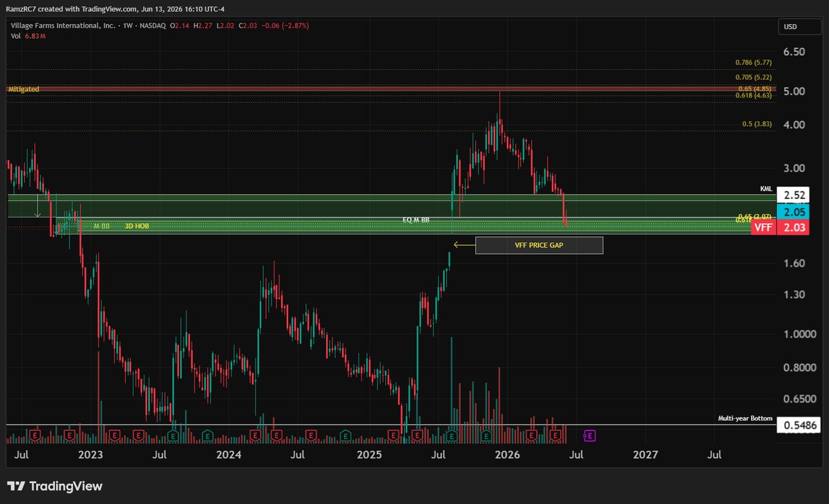Click the 0.618 (4.63) fib label
This screenshot has height=504, width=829.
coord(753,95)
